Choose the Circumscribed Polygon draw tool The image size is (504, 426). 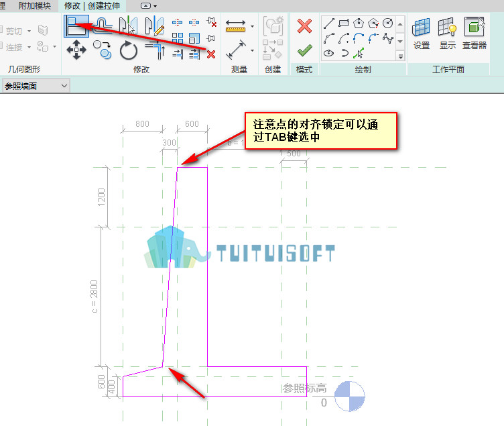(373, 23)
